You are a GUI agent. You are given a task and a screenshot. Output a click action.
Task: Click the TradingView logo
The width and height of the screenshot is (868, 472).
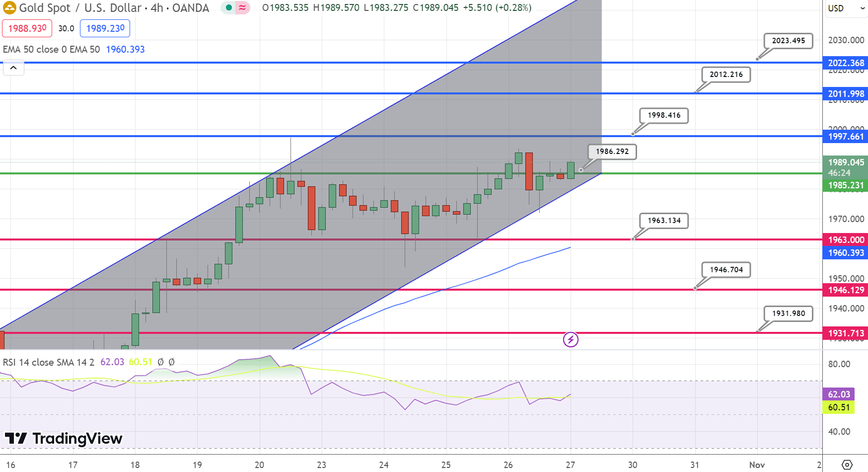coord(64,438)
